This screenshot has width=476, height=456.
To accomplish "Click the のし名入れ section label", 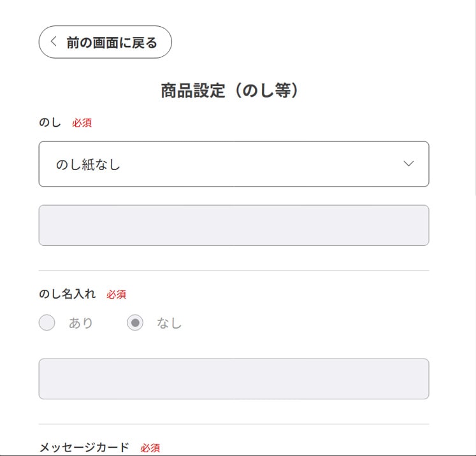I will pos(68,294).
